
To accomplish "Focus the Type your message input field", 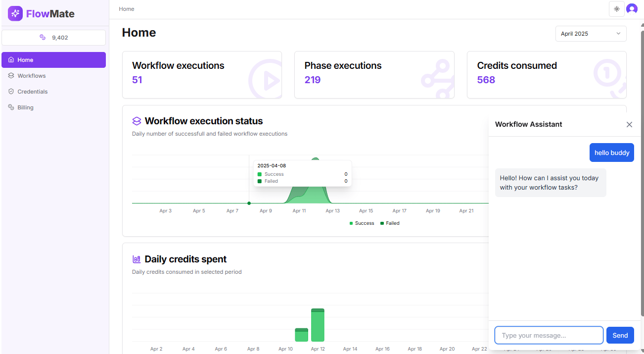I will (549, 335).
